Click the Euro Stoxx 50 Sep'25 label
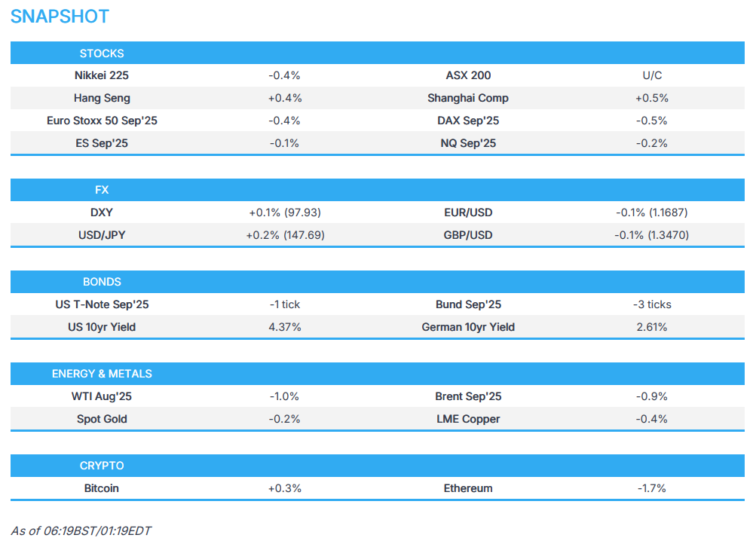756x541 pixels. pos(102,121)
